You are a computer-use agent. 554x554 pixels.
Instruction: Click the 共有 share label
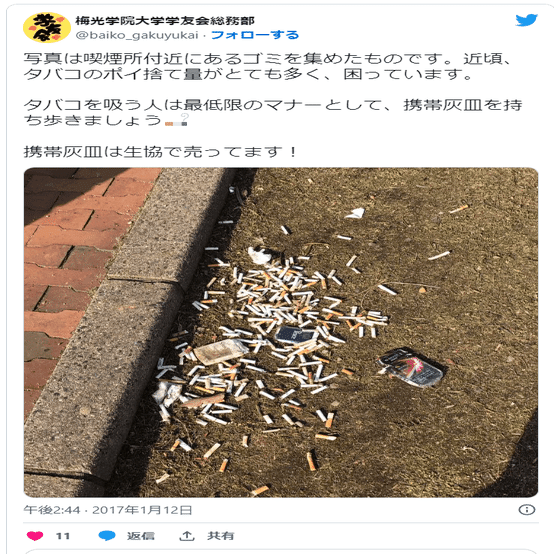[220, 536]
